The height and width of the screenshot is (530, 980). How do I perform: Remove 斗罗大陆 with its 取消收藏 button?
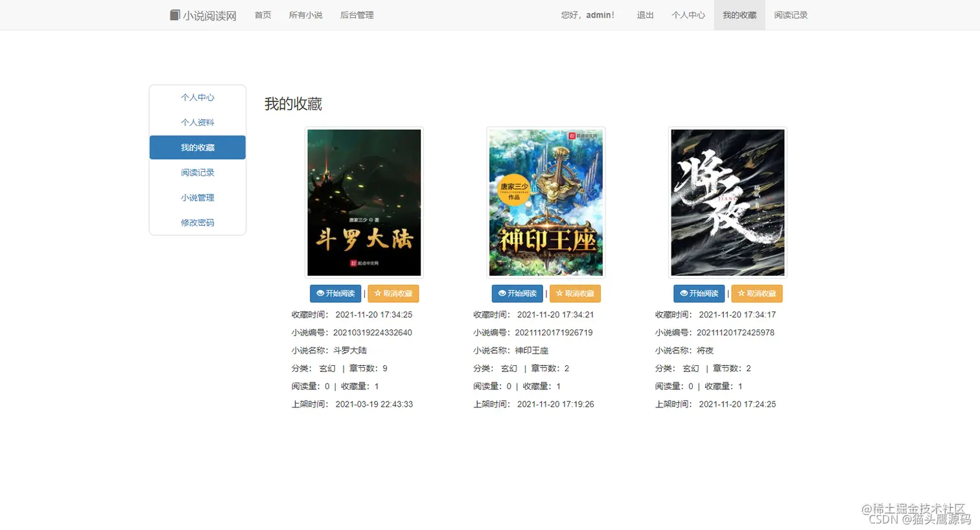click(x=393, y=294)
